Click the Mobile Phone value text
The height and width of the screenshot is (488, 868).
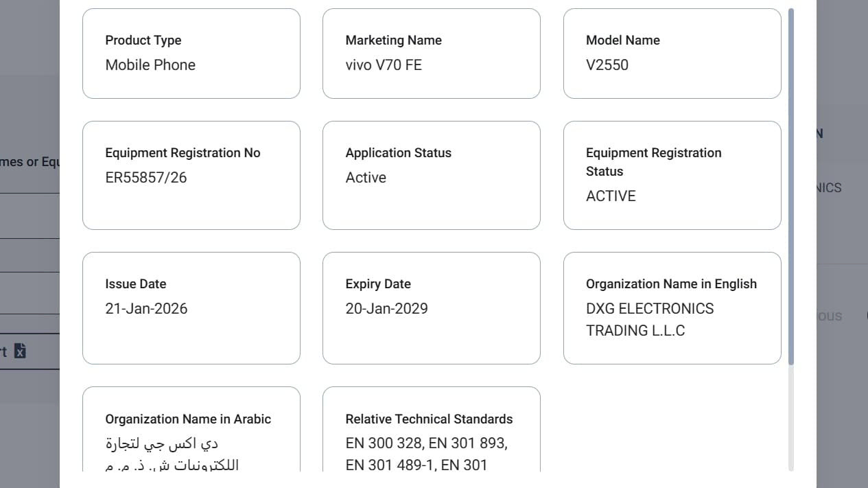(150, 65)
